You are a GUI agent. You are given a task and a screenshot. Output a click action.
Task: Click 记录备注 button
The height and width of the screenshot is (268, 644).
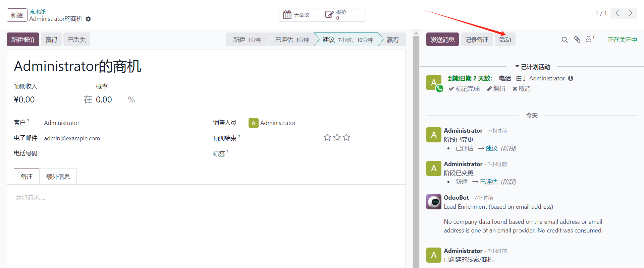tap(477, 40)
